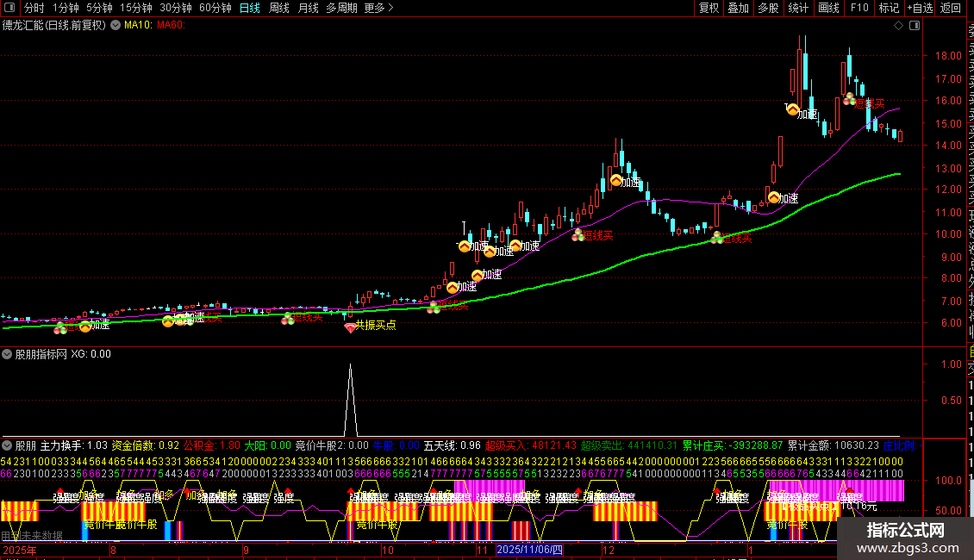Click the 超级买入: 48121.43 value

pyautogui.click(x=531, y=445)
